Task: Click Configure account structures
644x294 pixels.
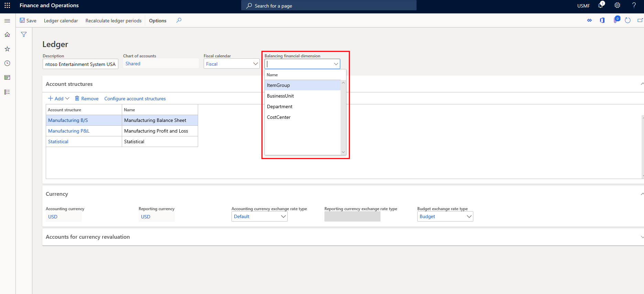Action: coord(135,99)
